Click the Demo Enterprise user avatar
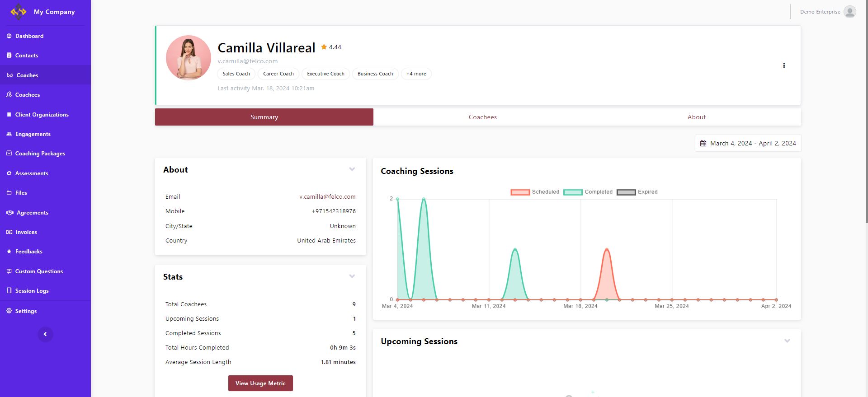This screenshot has width=868, height=397. click(x=849, y=12)
